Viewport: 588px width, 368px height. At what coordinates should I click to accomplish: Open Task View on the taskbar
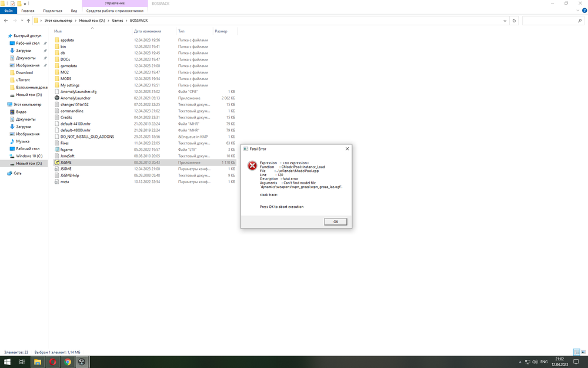click(22, 362)
